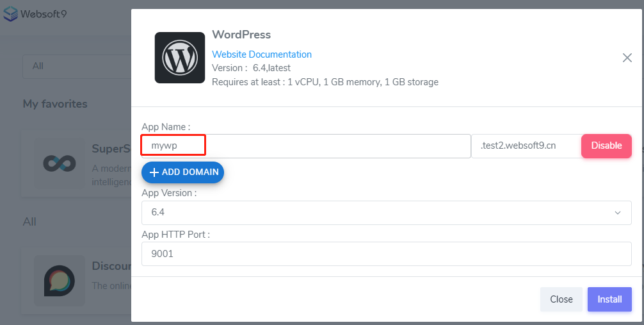Open the All category filter dropdown

[x=77, y=66]
